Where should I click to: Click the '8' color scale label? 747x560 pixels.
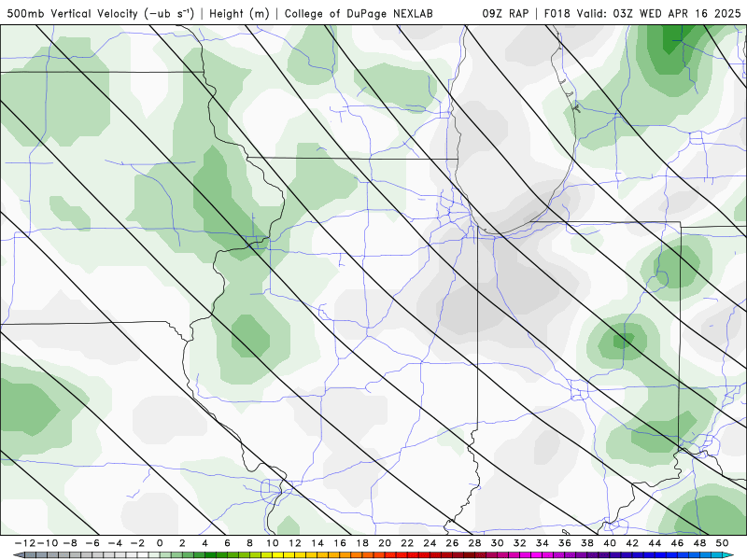249,543
